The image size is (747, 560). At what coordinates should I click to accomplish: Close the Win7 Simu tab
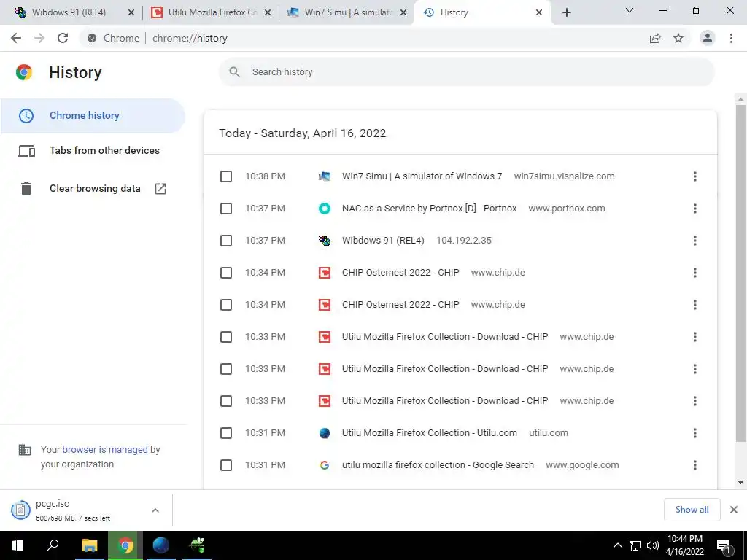coord(403,12)
